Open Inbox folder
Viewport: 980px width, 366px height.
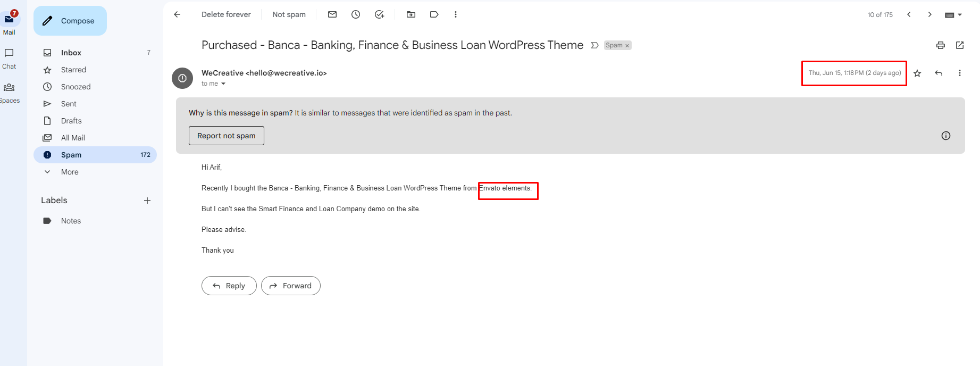95,53
